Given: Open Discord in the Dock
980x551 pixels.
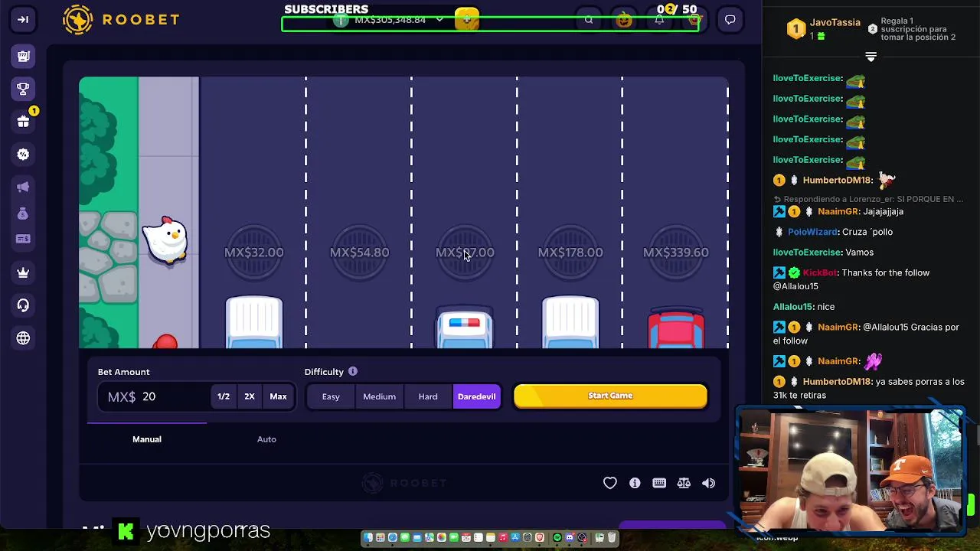Looking at the screenshot, I should tap(570, 538).
